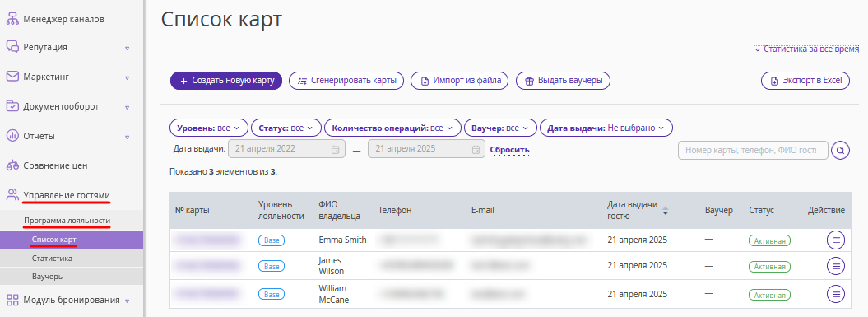Click Активная status for James Wilson

[x=769, y=267]
